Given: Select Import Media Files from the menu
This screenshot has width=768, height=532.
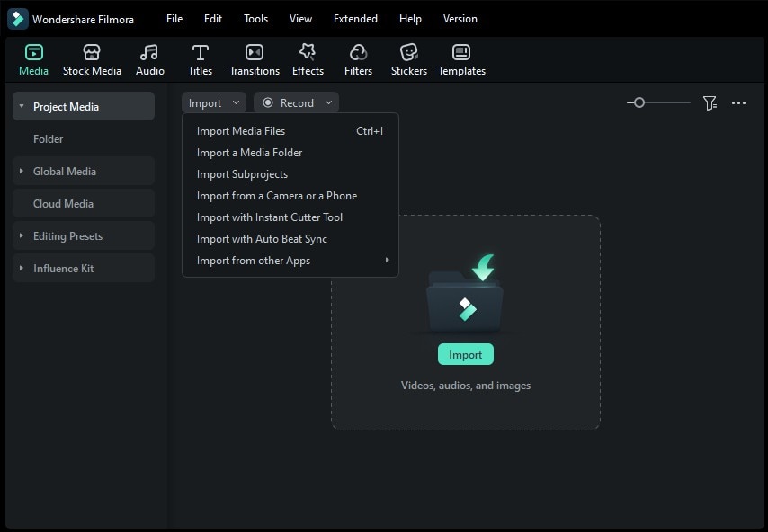Looking at the screenshot, I should click(240, 130).
